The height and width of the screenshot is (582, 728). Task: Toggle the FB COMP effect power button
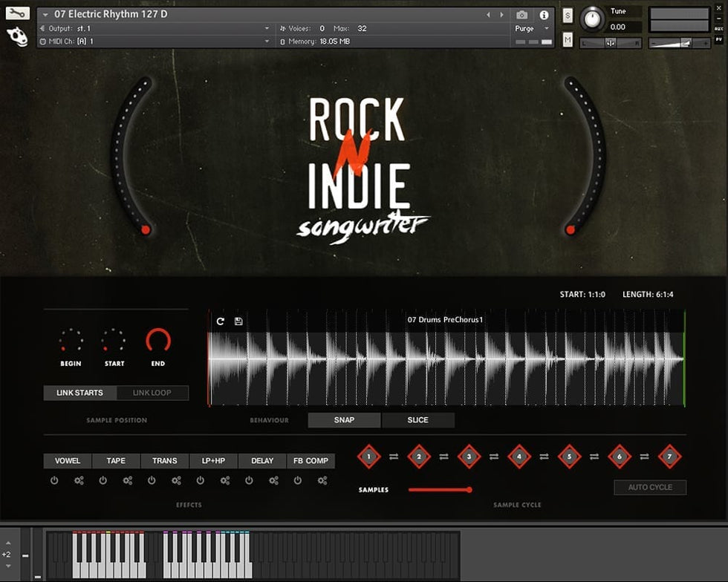[x=297, y=480]
